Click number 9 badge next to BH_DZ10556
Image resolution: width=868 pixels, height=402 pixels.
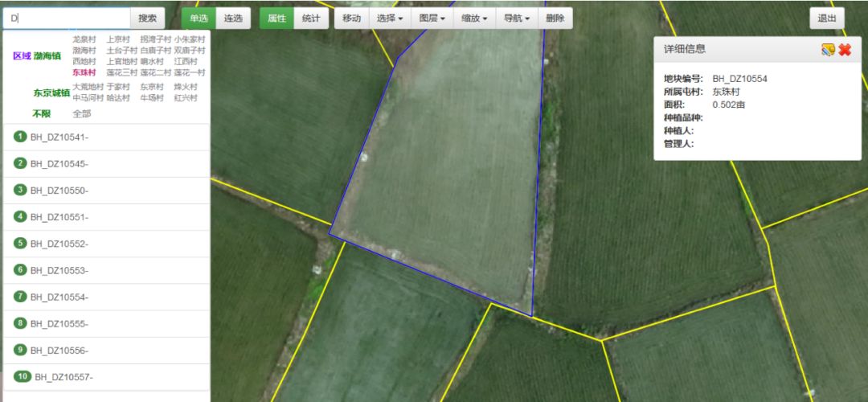(21, 350)
